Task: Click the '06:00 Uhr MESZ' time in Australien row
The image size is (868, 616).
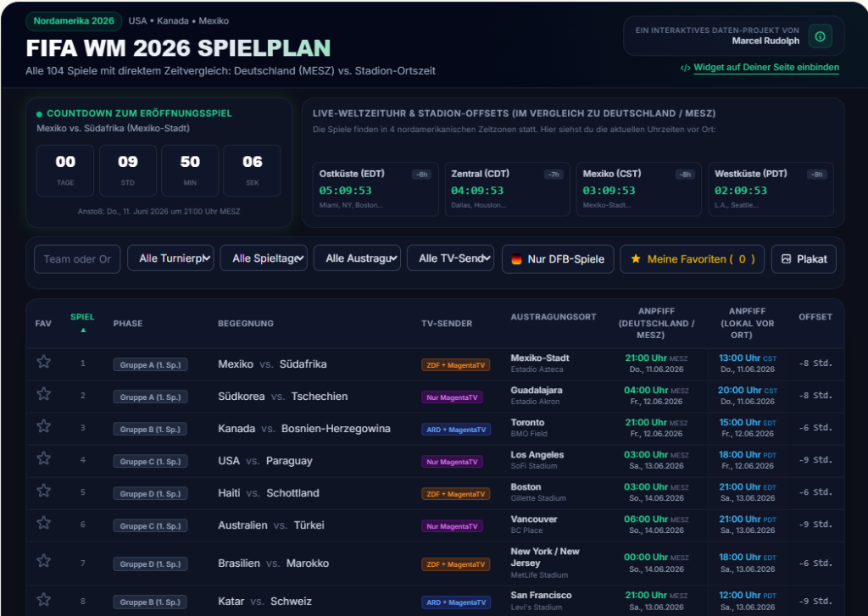Action: point(656,519)
